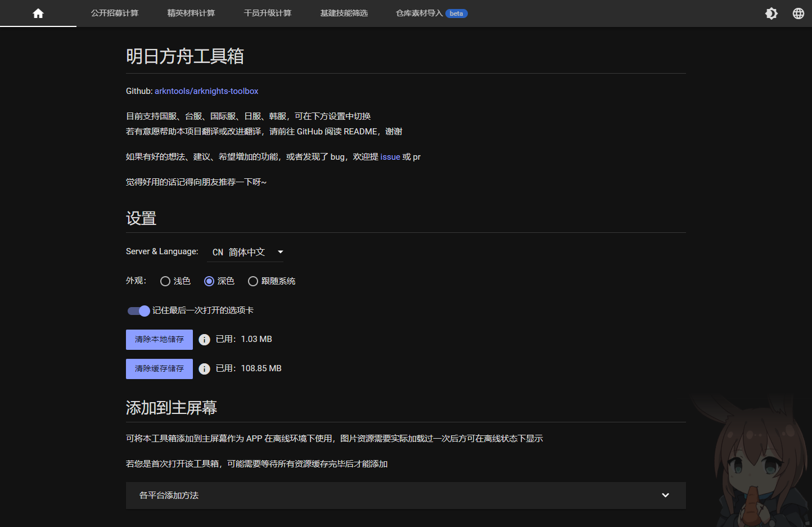
Task: Select the 浅色 appearance option
Action: 165,281
